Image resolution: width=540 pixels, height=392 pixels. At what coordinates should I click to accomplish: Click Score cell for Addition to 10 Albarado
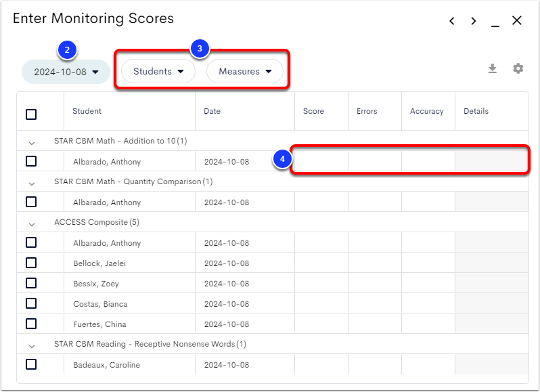(x=321, y=161)
